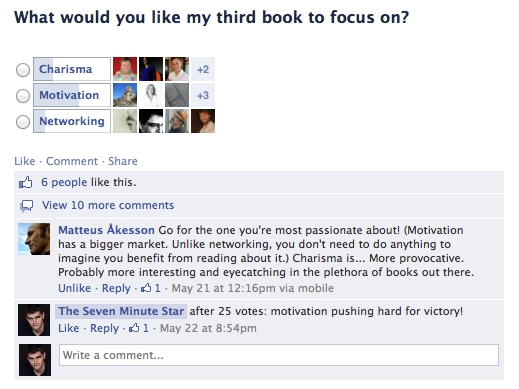The image size is (519, 389).
Task: Select the Networking radio button
Action: [23, 122]
